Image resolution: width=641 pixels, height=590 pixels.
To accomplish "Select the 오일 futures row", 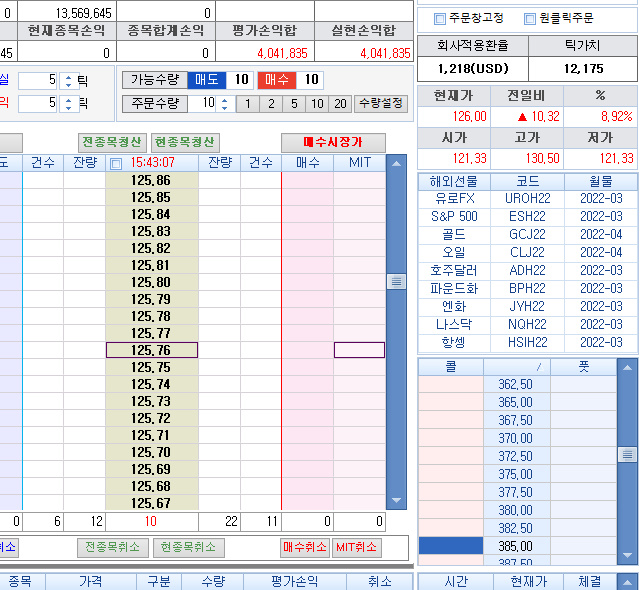I will coord(527,253).
